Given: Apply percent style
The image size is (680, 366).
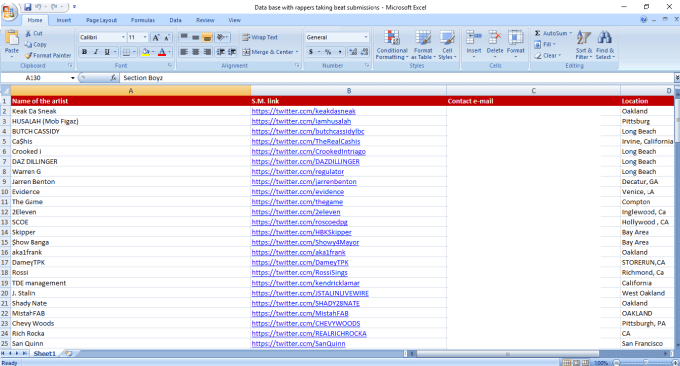Looking at the screenshot, I should (x=328, y=52).
